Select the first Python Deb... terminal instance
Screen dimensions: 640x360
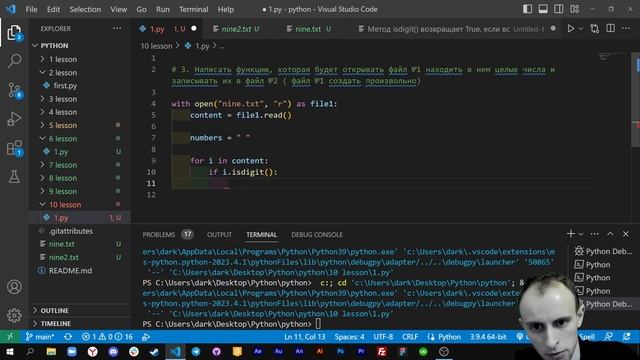coord(603,251)
